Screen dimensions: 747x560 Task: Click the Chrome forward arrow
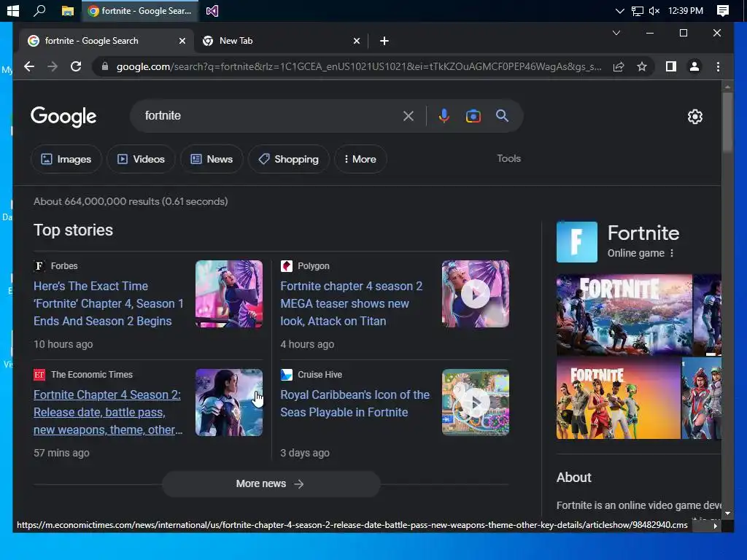(53, 66)
